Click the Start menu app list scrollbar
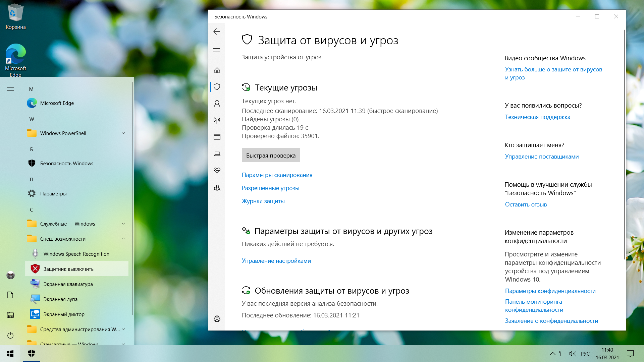This screenshot has width=644, height=362. [x=132, y=198]
